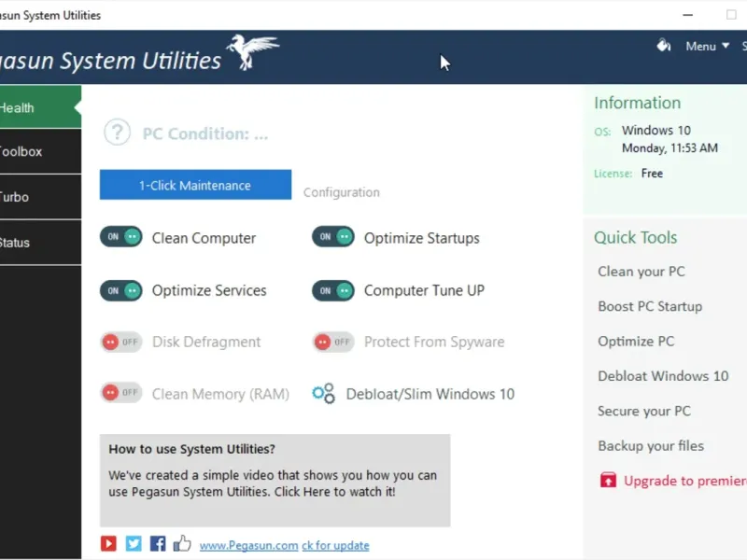Open the Facebook icon link
This screenshot has width=747, height=560.
(x=158, y=543)
